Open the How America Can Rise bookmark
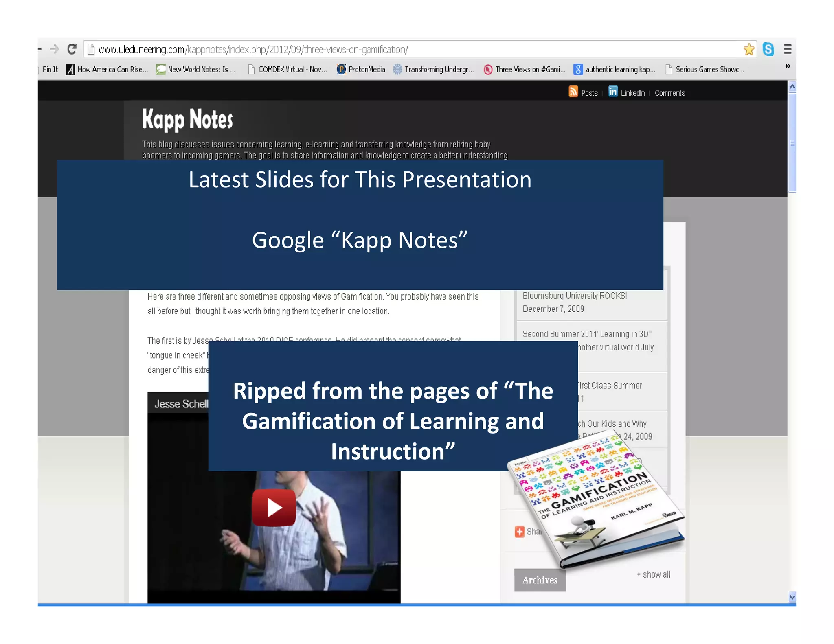The image size is (834, 644). click(107, 70)
